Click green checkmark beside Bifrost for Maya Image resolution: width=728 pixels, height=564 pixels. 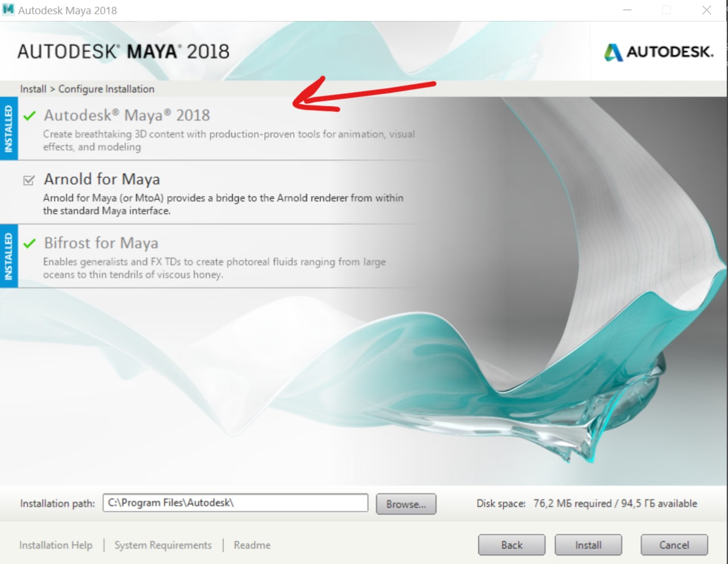(30, 244)
